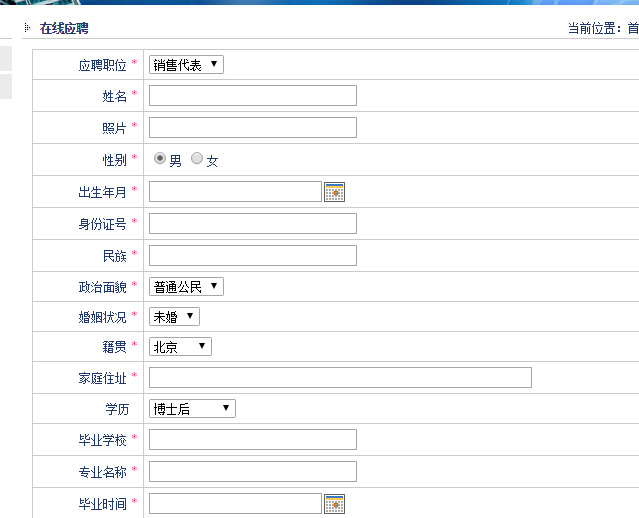Click the 身份证号 input field
Screen dimensions: 639x518
(252, 223)
